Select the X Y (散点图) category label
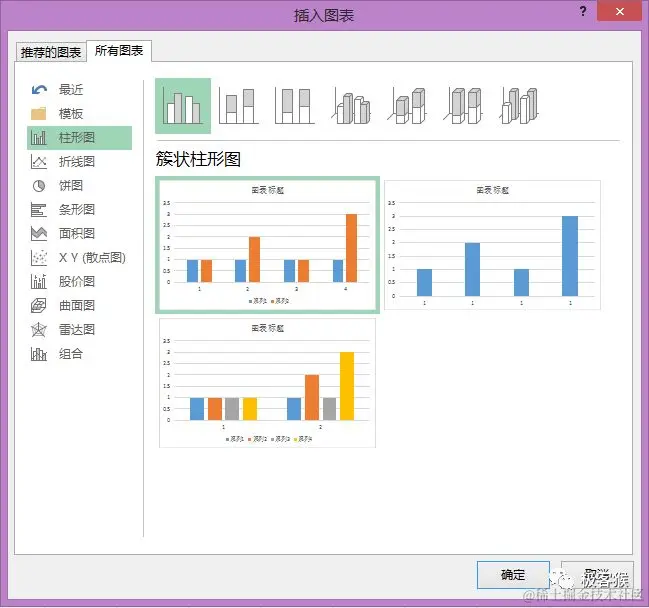649x608 pixels. (92, 257)
